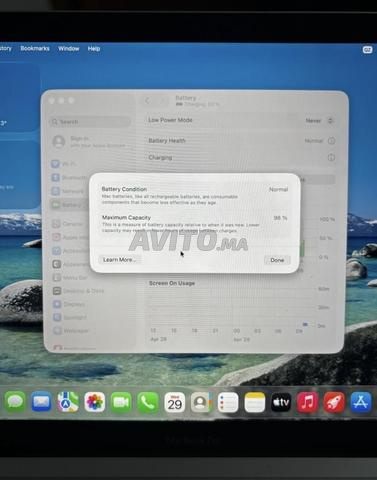377x480 pixels.
Task: Open Calendar from the Dock
Action: click(175, 402)
